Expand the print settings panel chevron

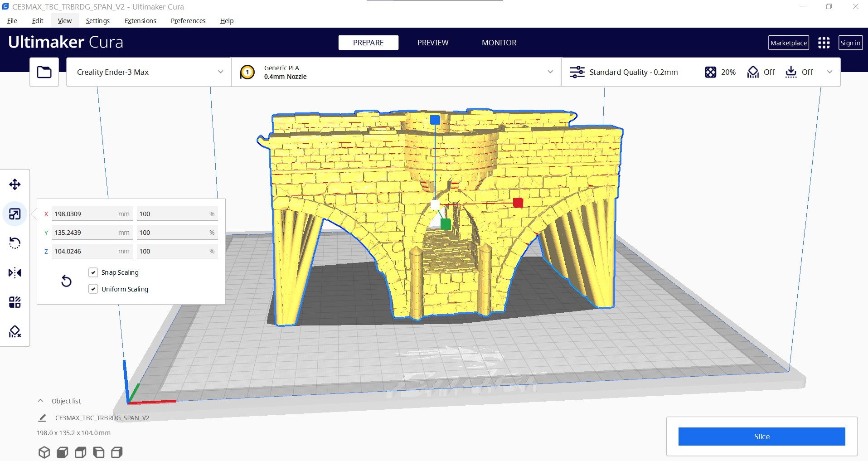click(x=829, y=72)
